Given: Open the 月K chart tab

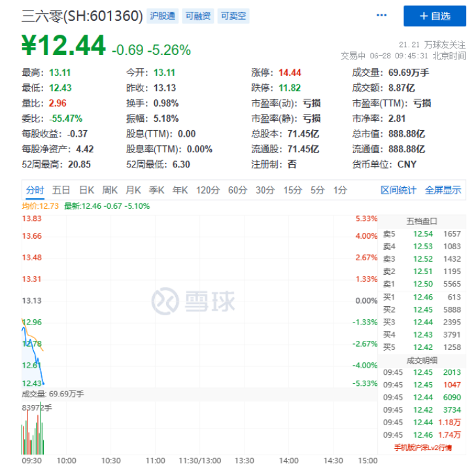Looking at the screenshot, I should [x=133, y=190].
